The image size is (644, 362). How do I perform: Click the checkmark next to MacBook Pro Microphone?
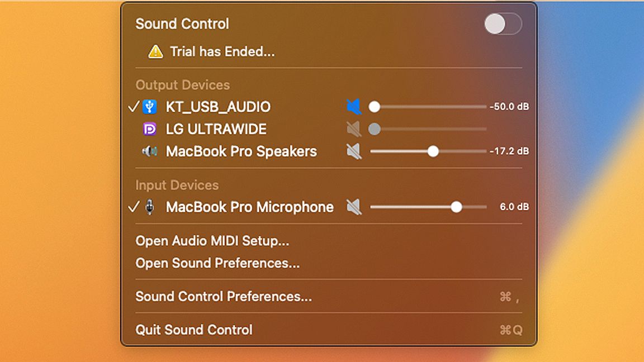point(134,207)
